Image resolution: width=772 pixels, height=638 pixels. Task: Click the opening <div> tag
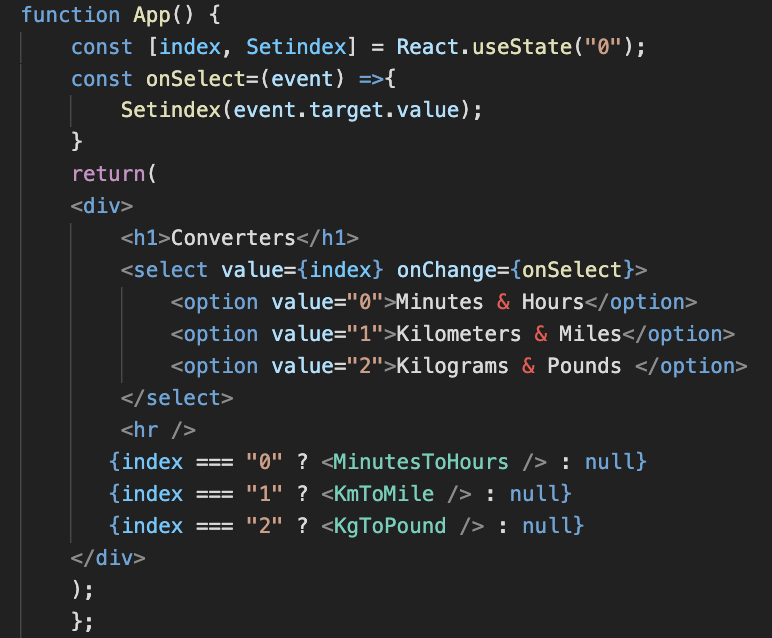click(x=102, y=206)
